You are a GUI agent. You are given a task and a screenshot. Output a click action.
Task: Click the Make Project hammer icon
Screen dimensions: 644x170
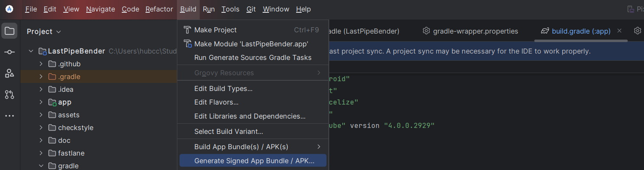pos(188,30)
